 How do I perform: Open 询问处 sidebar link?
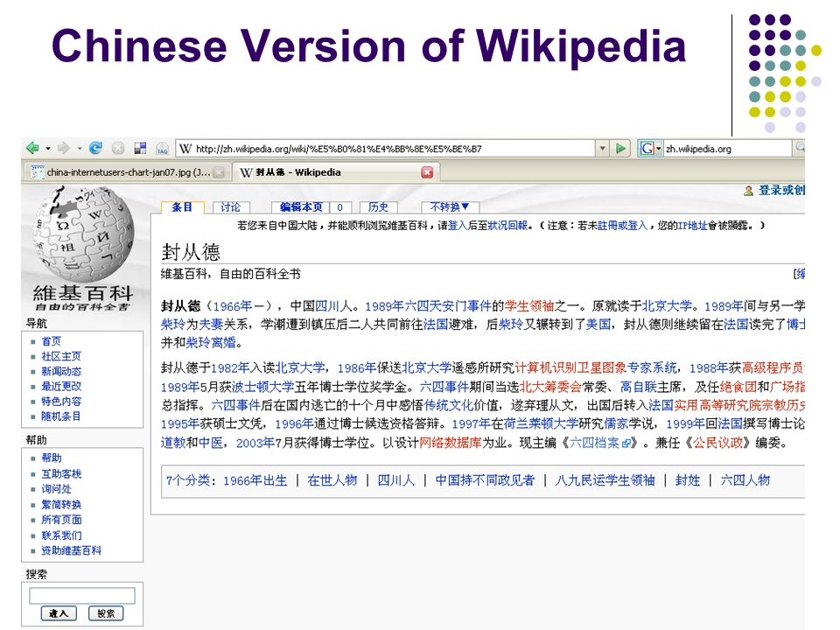[56, 488]
